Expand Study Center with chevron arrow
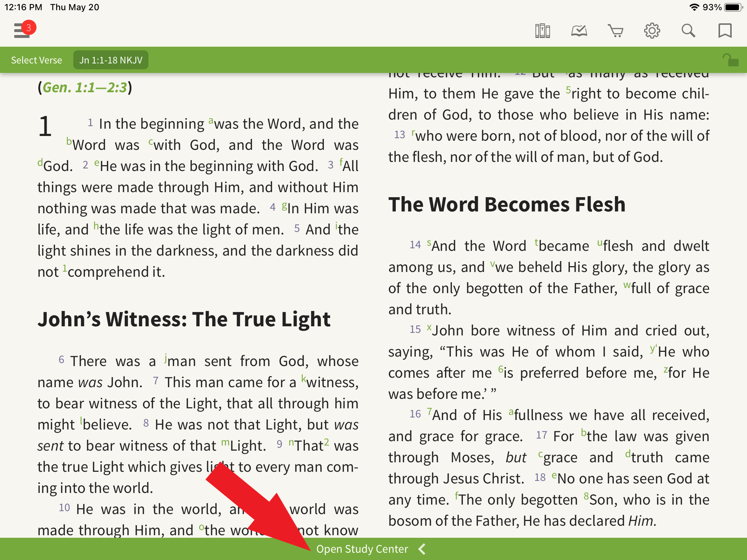Viewport: 747px width, 560px height. point(422,549)
